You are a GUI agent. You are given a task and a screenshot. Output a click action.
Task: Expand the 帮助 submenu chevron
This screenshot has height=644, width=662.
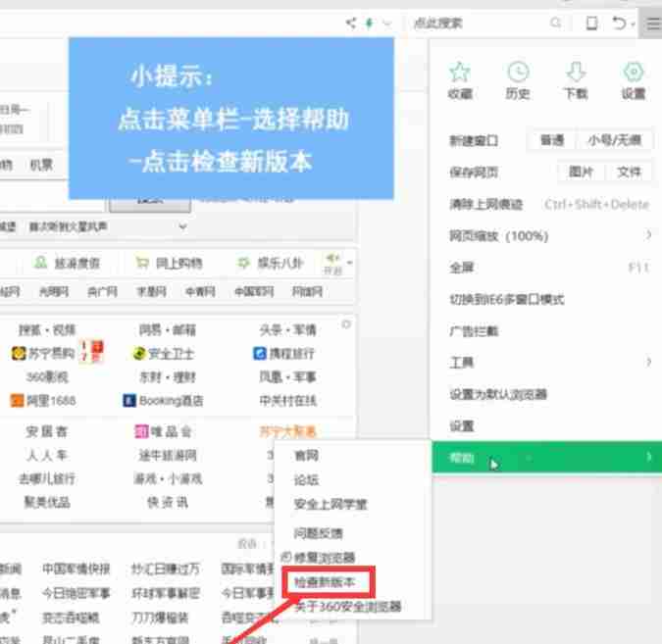coord(649,457)
